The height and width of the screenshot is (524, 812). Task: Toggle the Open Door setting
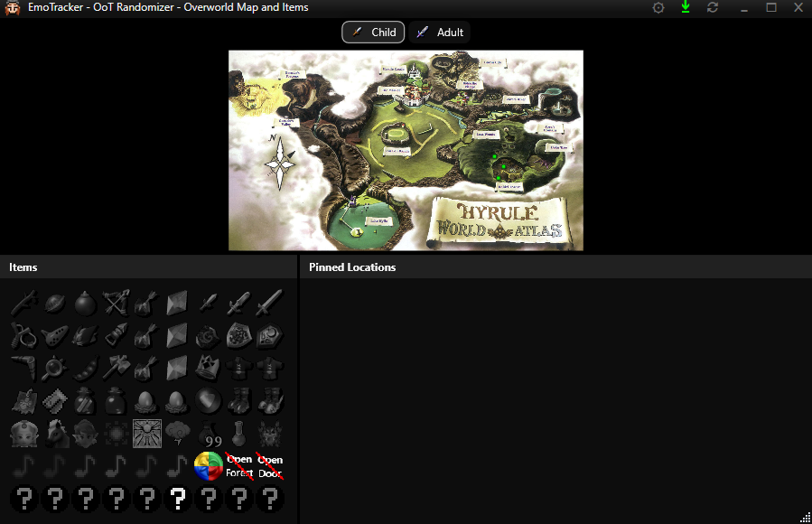pos(270,466)
